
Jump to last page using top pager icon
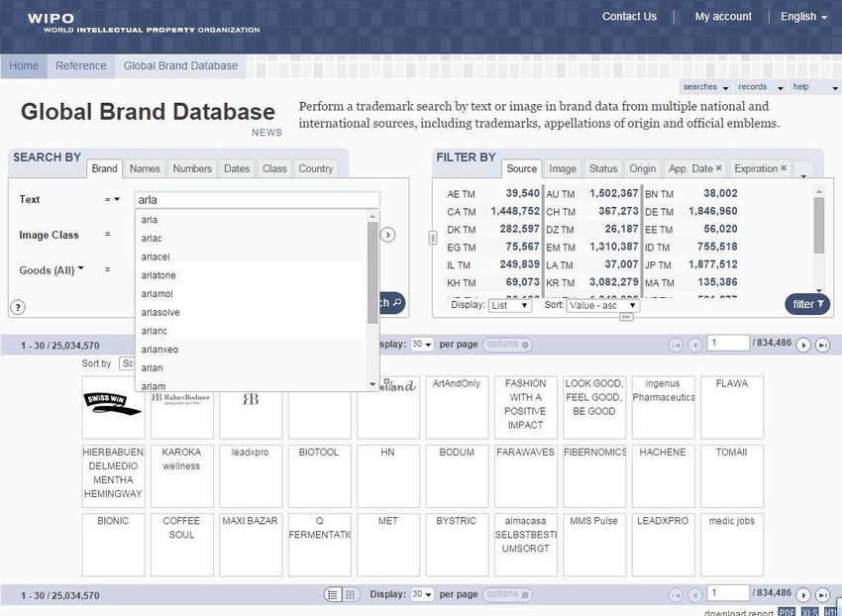click(x=822, y=345)
